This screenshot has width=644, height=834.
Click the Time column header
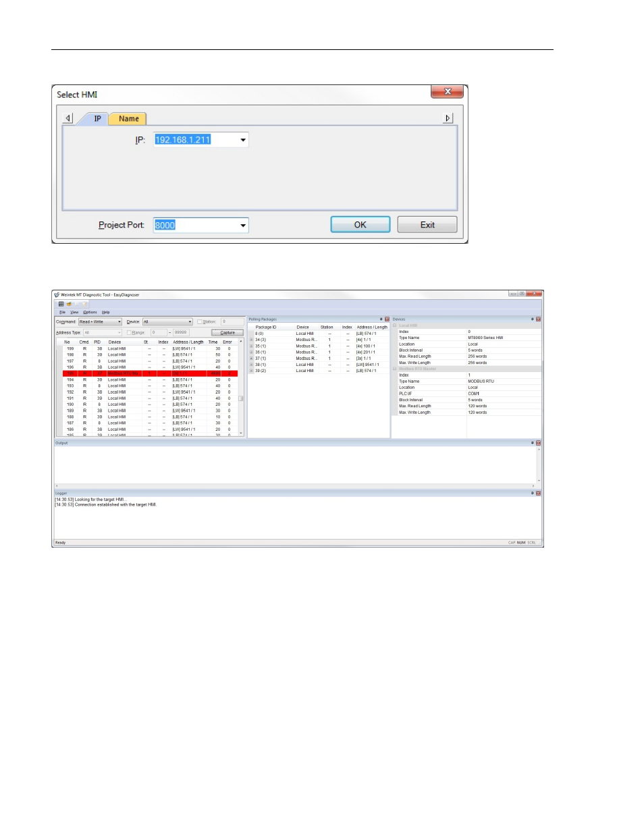tap(213, 342)
